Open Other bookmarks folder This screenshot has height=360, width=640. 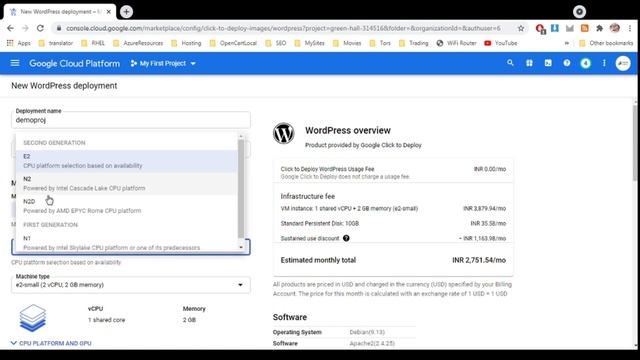[606, 43]
